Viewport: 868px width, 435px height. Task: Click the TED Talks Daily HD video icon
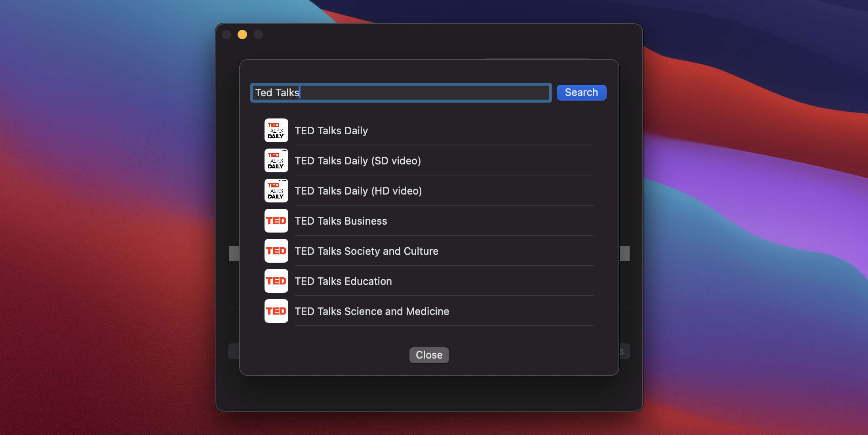tap(276, 190)
